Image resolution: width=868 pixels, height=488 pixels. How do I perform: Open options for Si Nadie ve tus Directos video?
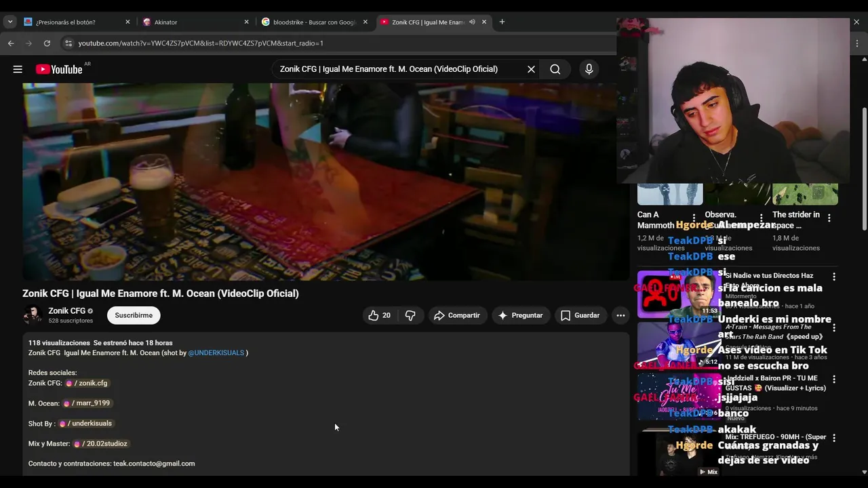click(834, 277)
